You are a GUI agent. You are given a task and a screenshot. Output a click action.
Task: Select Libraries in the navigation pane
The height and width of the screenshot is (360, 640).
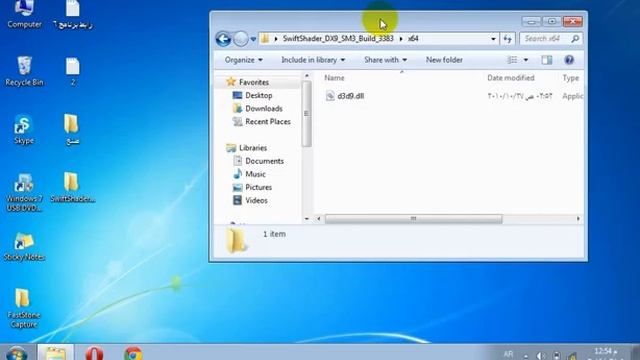(253, 148)
